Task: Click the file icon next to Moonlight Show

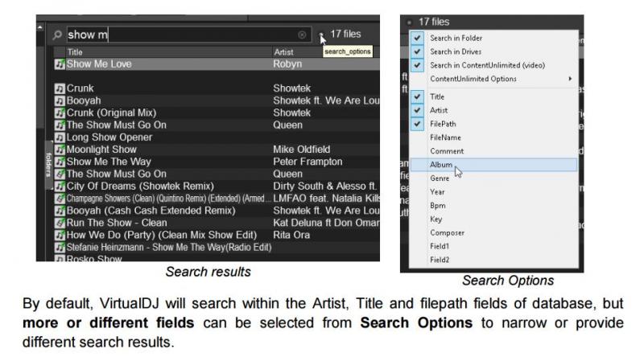Action: click(x=60, y=150)
